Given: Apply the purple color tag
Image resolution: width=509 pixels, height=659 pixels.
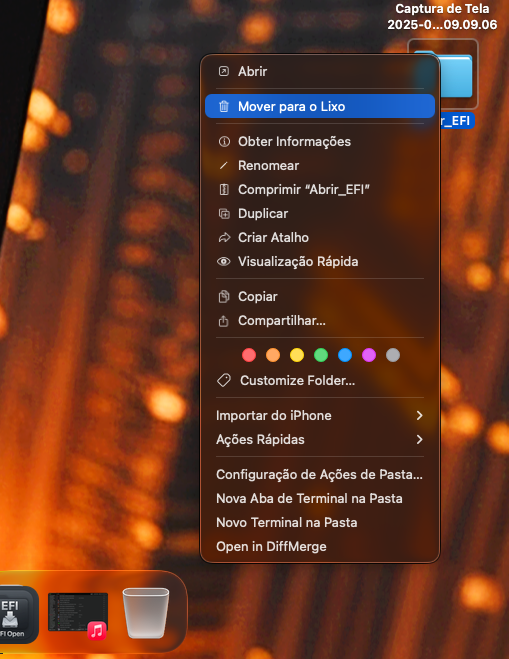Looking at the screenshot, I should click(369, 355).
